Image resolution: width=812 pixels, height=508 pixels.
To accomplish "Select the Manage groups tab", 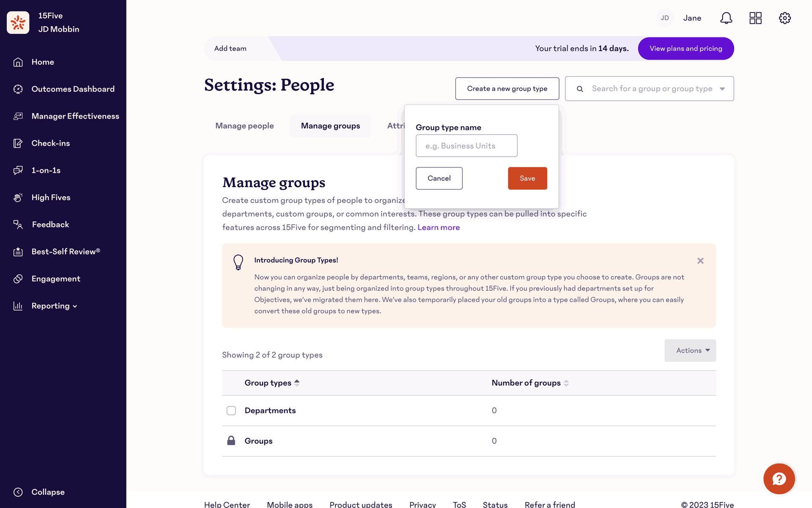I will click(x=331, y=126).
